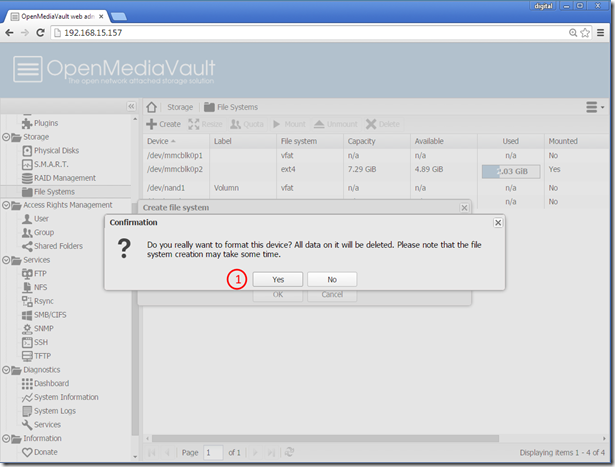Confirm formatting by clicking Yes

click(x=278, y=280)
